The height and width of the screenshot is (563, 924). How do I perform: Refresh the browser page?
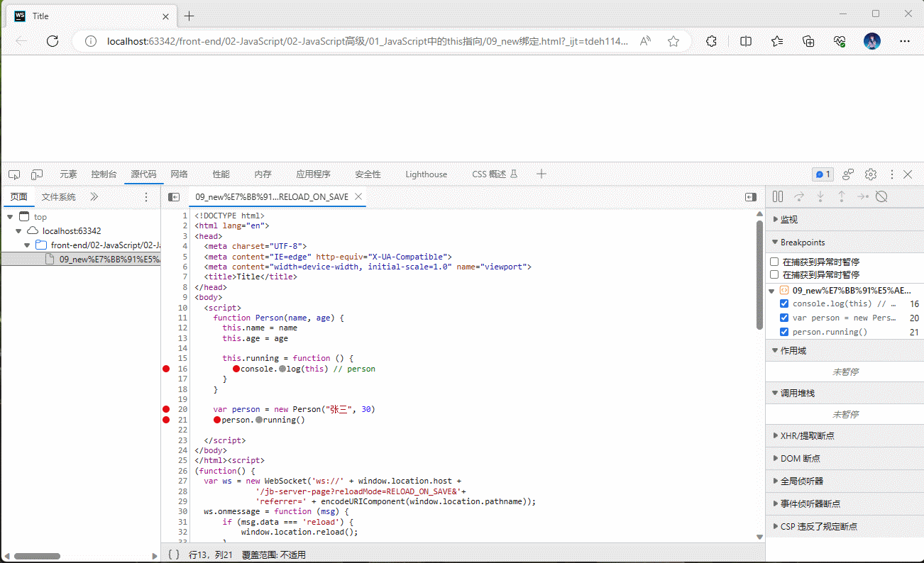click(x=52, y=41)
